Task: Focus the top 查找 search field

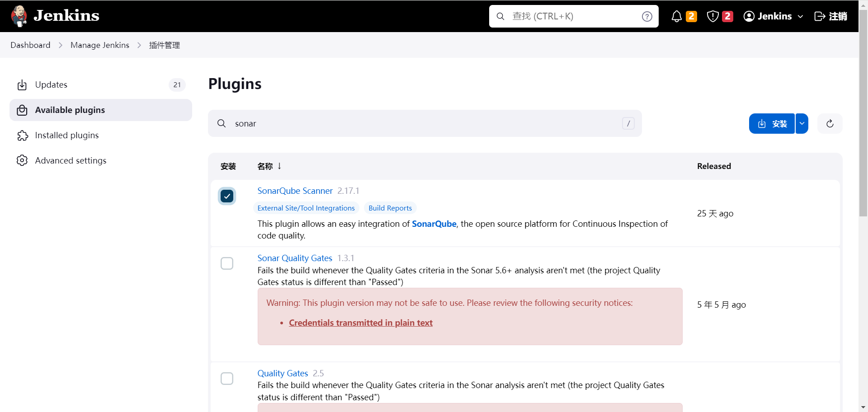Action: click(x=574, y=16)
